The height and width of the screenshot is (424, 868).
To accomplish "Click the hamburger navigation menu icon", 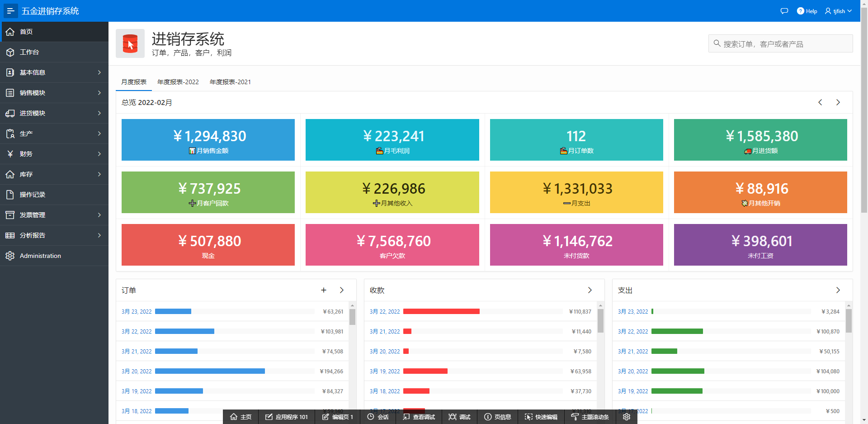I will 10,11.
